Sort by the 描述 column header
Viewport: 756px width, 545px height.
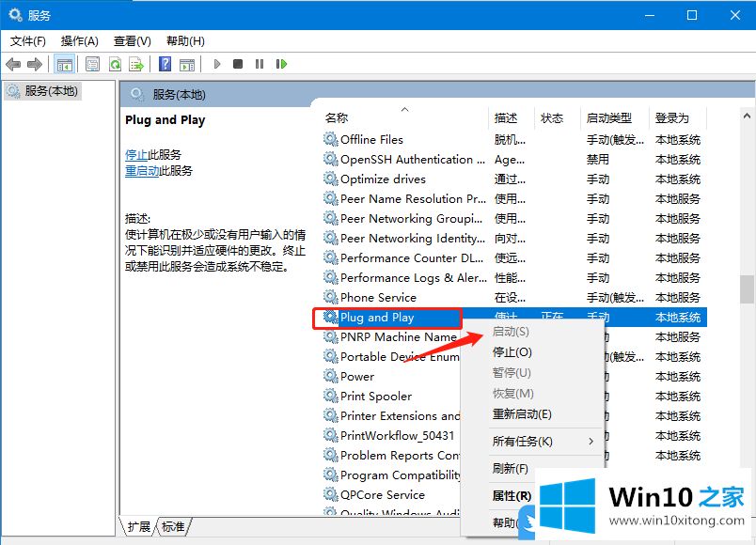(x=512, y=117)
